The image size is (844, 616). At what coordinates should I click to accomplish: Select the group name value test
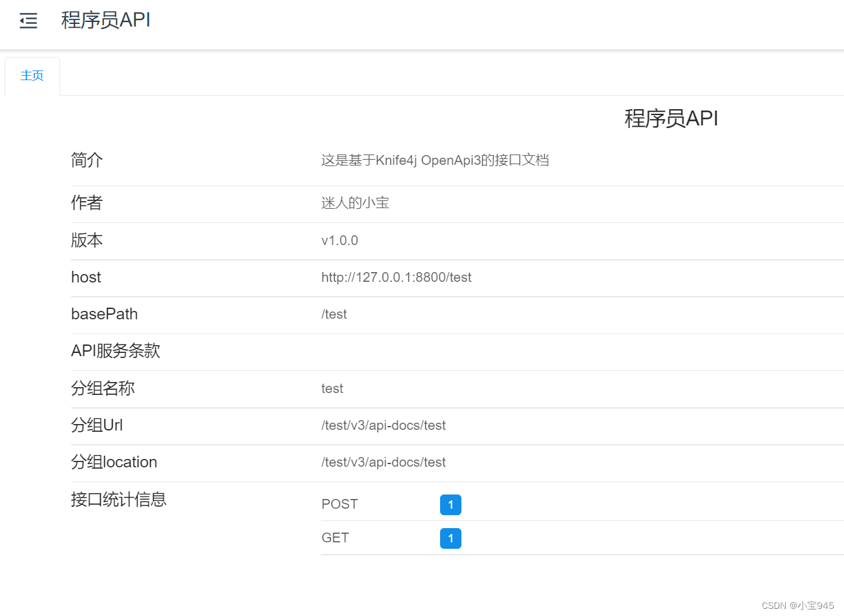[x=332, y=388]
